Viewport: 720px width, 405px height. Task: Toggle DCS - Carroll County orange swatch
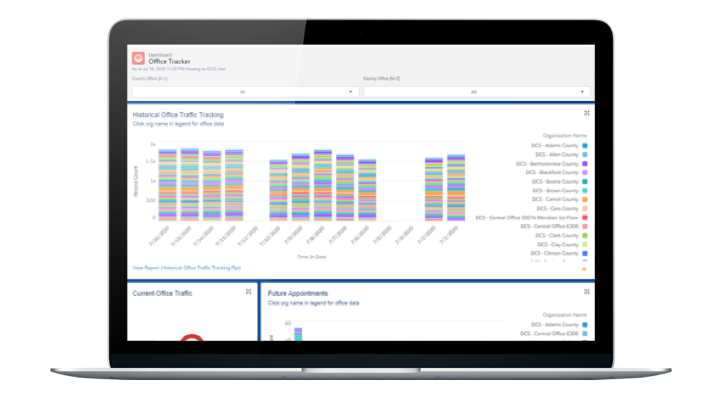[x=585, y=199]
